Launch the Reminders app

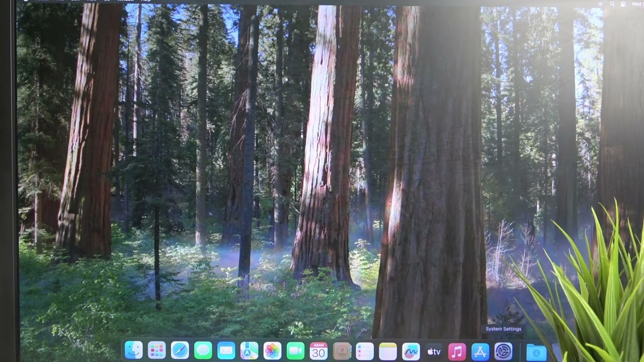pos(365,350)
